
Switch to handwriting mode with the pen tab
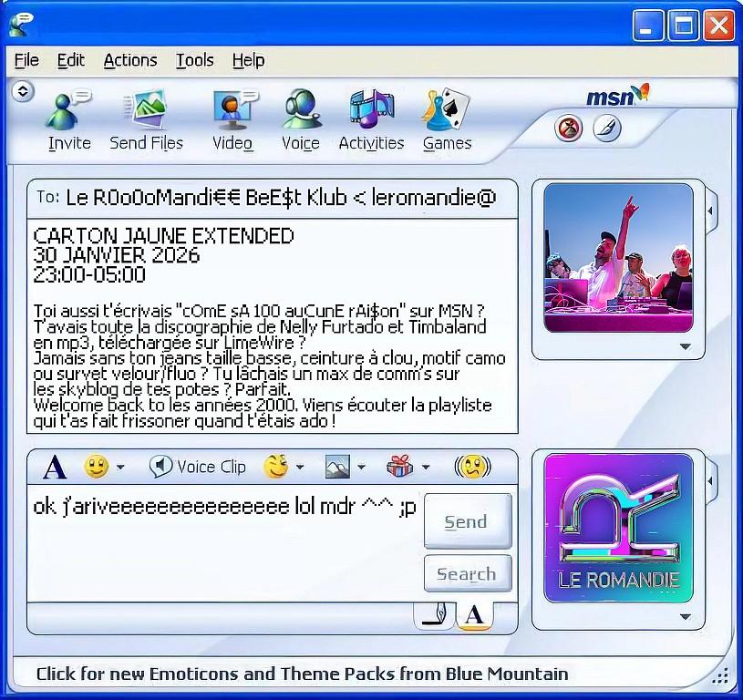click(436, 615)
